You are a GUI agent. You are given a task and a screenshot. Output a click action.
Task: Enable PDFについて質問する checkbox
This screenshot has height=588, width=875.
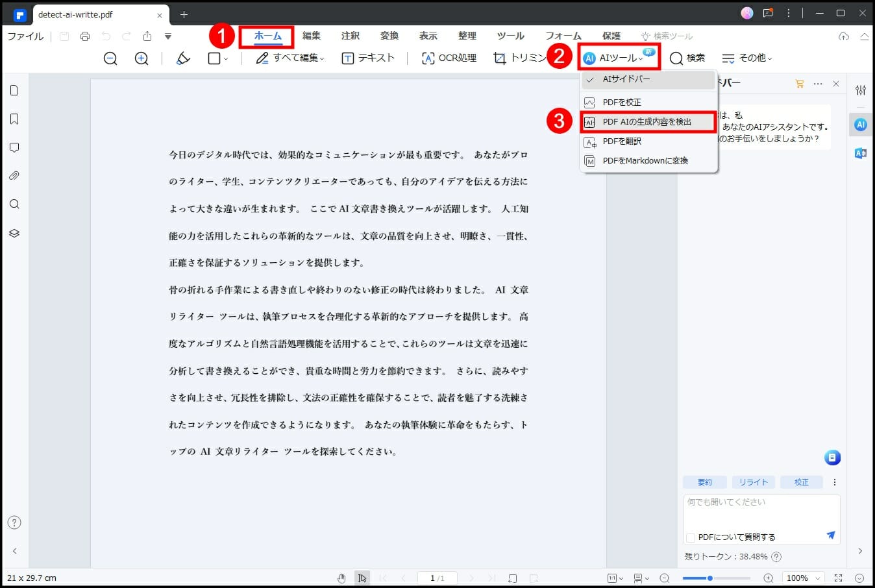pyautogui.click(x=691, y=537)
